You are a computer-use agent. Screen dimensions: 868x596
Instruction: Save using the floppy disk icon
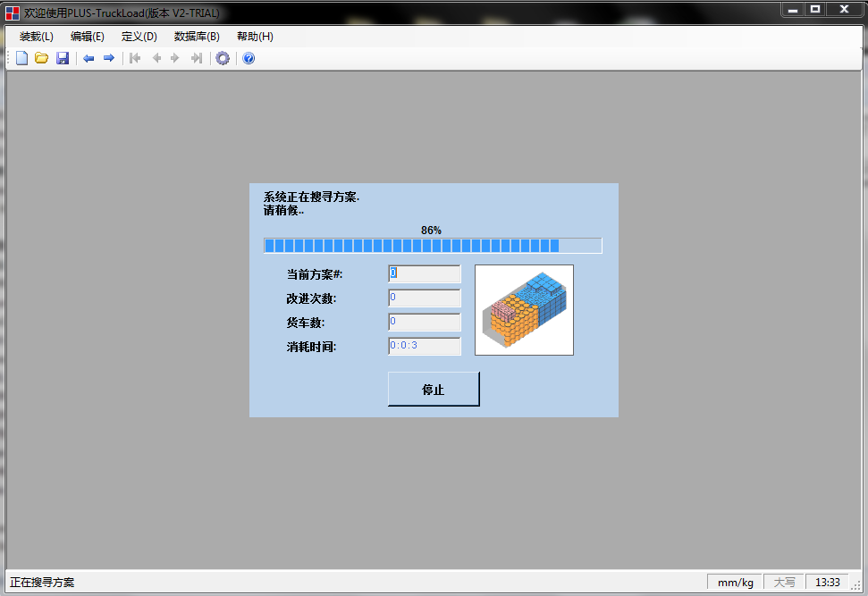tap(63, 58)
